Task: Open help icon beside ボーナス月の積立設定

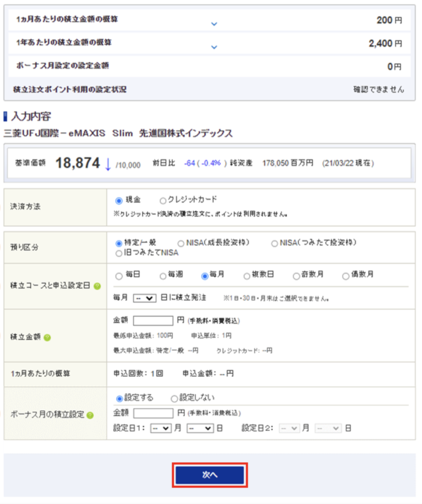Action: coord(90,415)
